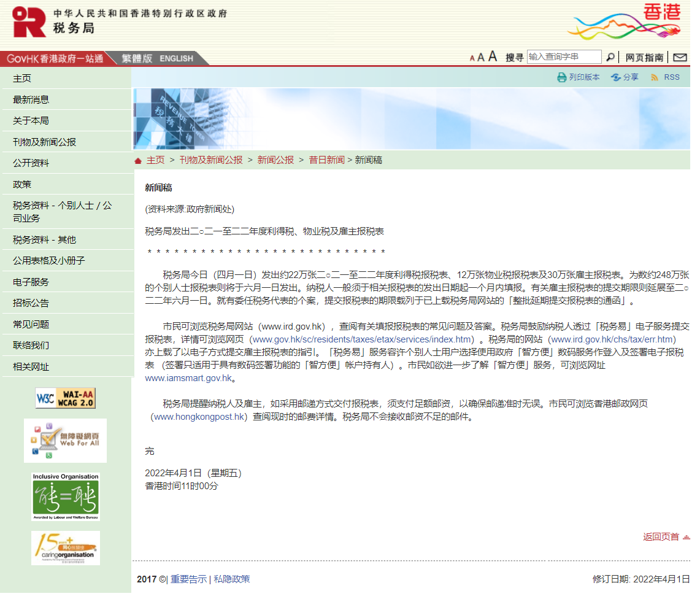The height and width of the screenshot is (599, 700).
Task: Click the IRD red logo
Action: pyautogui.click(x=29, y=21)
